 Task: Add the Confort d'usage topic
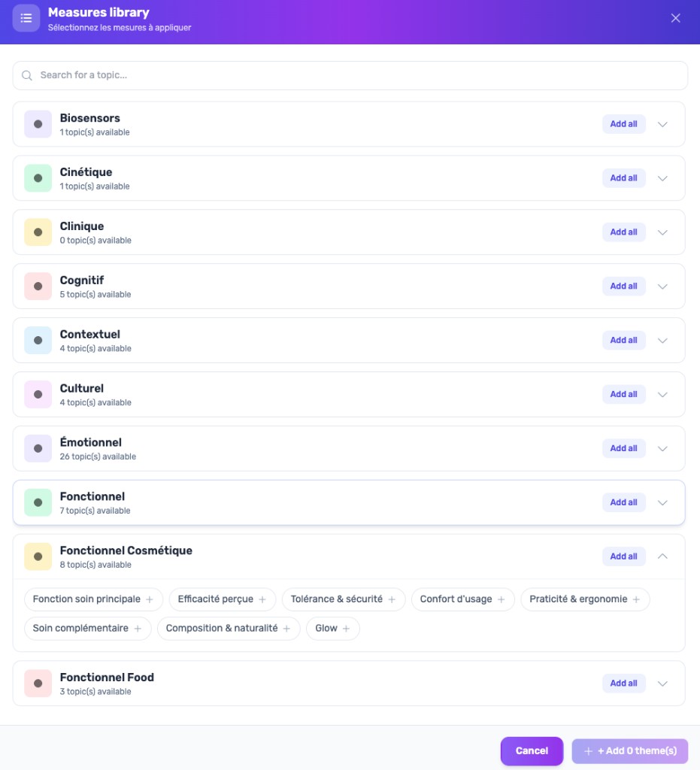tap(462, 599)
